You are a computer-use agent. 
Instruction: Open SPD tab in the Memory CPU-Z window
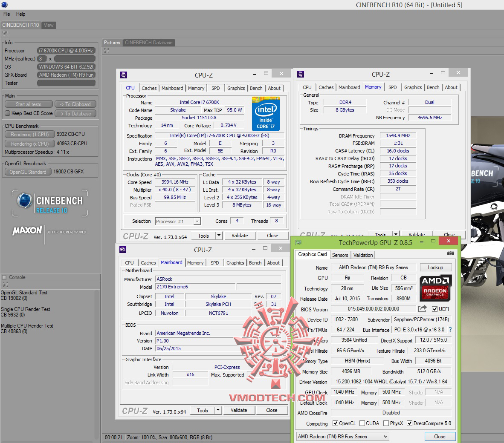392,87
